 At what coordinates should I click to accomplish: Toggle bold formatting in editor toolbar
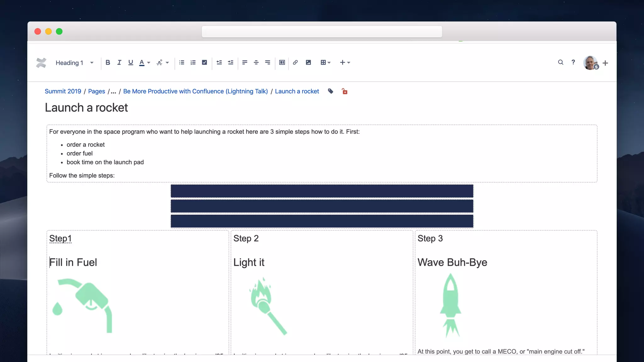tap(108, 63)
